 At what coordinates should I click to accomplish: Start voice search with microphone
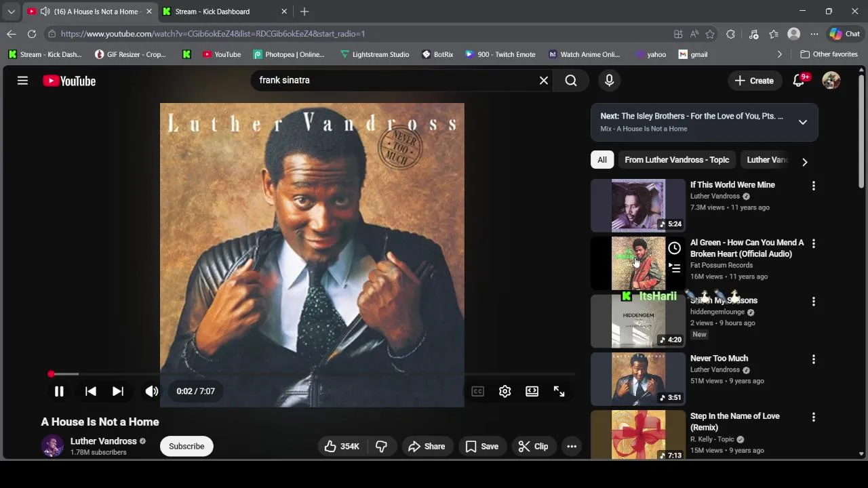point(609,81)
